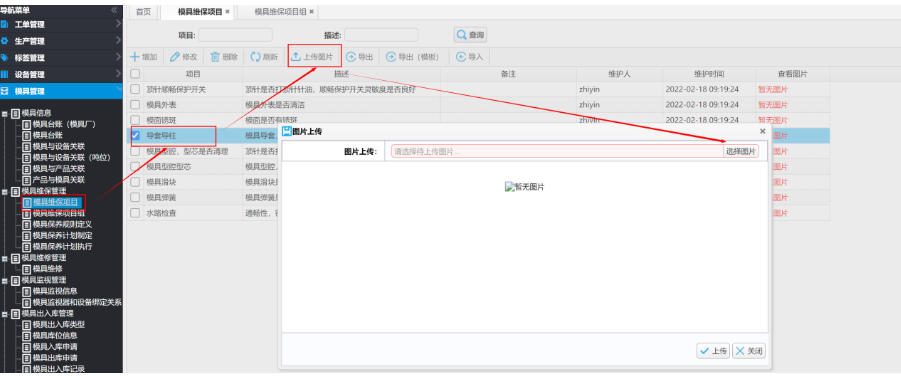Click the 刷新 (refresh) icon
901x376 pixels.
255,57
